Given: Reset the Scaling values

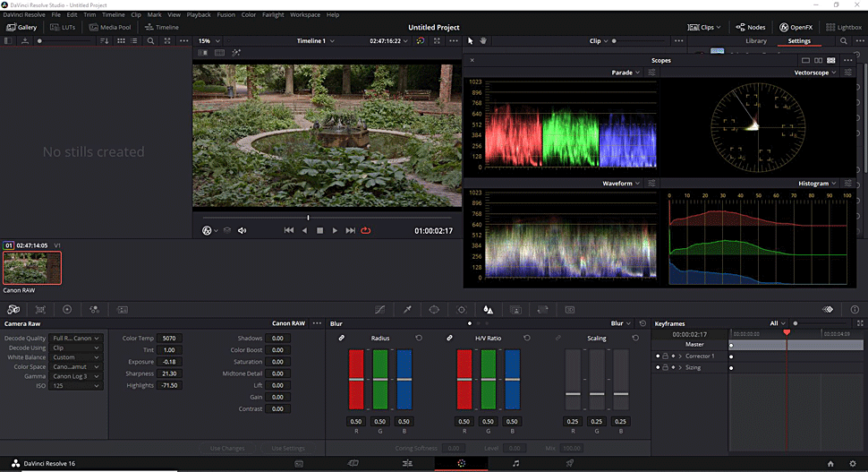Looking at the screenshot, I should [635, 338].
